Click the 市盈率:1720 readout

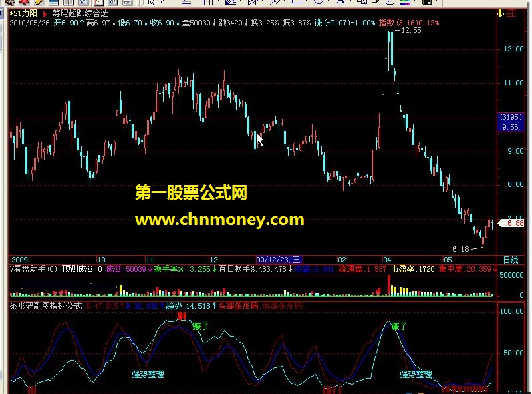pyautogui.click(x=412, y=269)
